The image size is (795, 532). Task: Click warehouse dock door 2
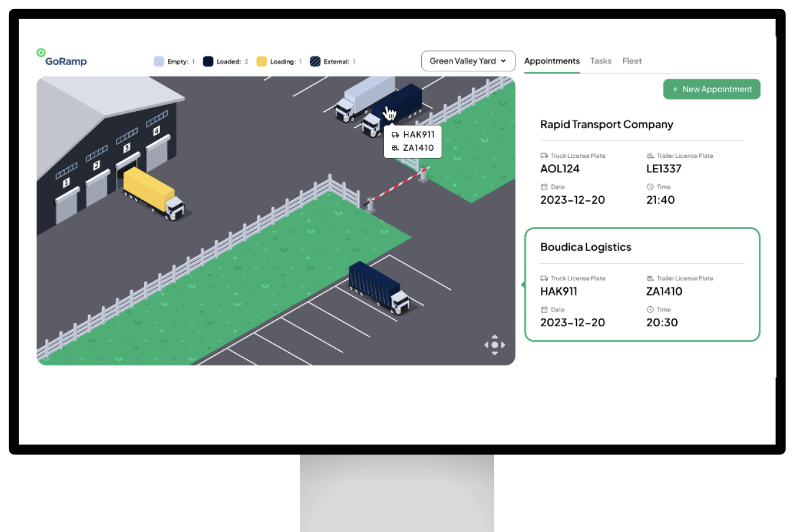click(96, 187)
